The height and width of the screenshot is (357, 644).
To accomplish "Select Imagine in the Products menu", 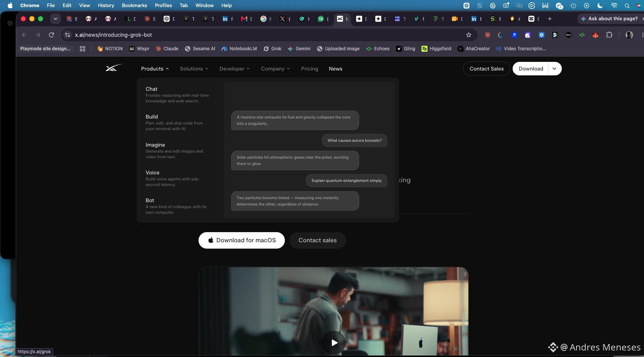I will (x=178, y=150).
